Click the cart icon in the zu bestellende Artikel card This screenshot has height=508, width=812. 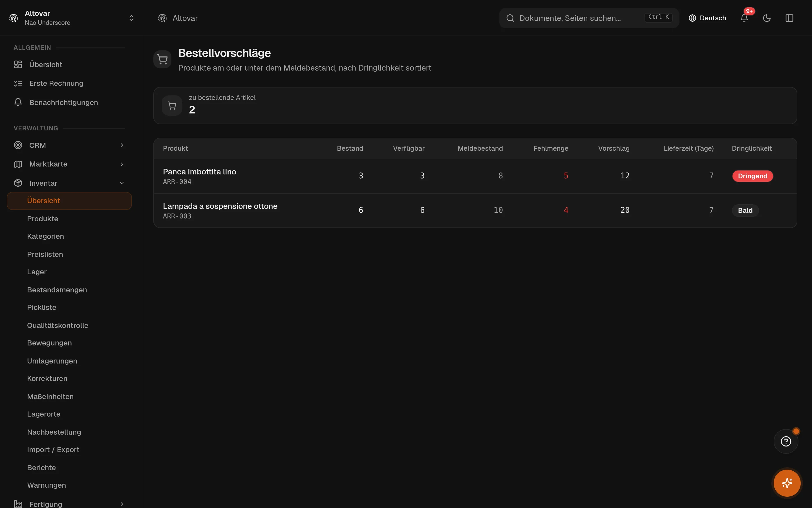coord(172,106)
